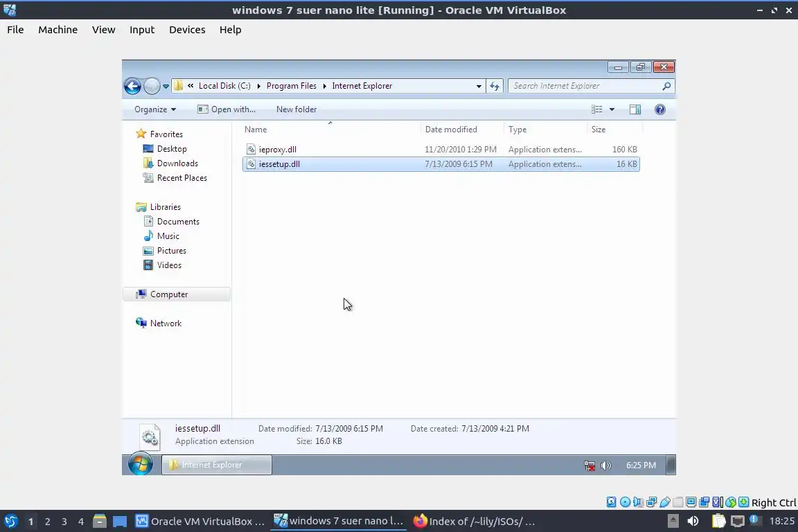Open host volume control in panel

point(693,521)
